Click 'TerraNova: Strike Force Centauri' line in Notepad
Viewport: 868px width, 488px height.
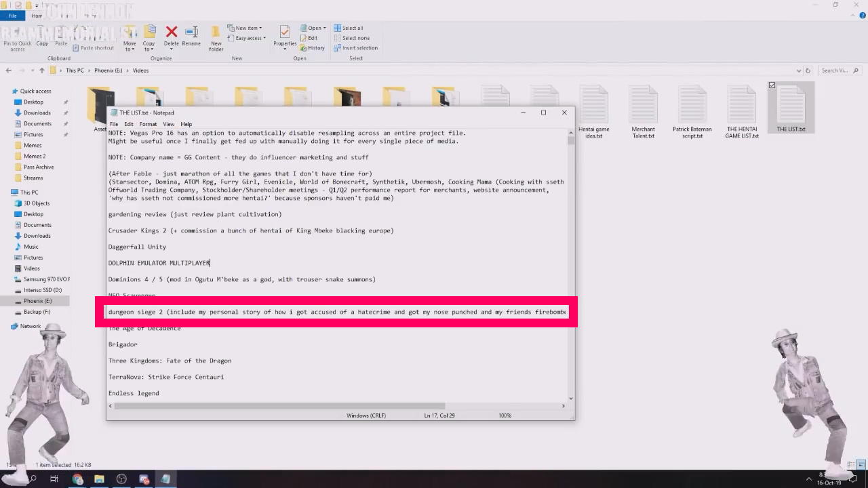(x=166, y=377)
